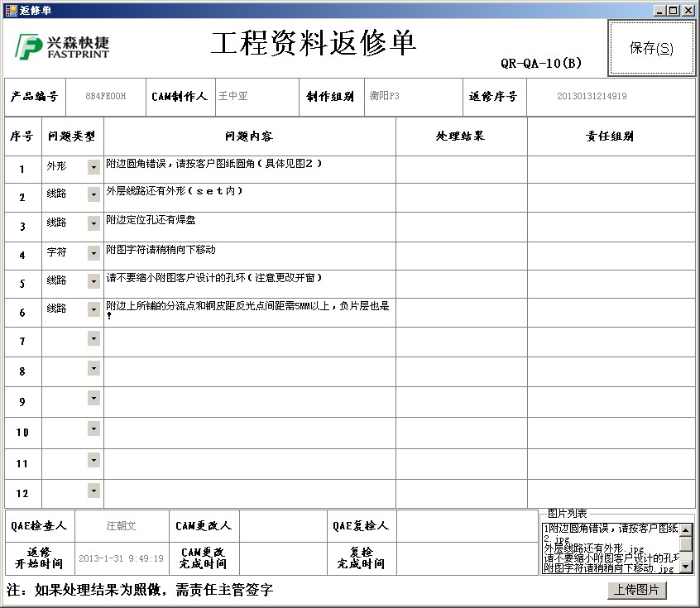Open the empty type dropdown in row 9

93,398
